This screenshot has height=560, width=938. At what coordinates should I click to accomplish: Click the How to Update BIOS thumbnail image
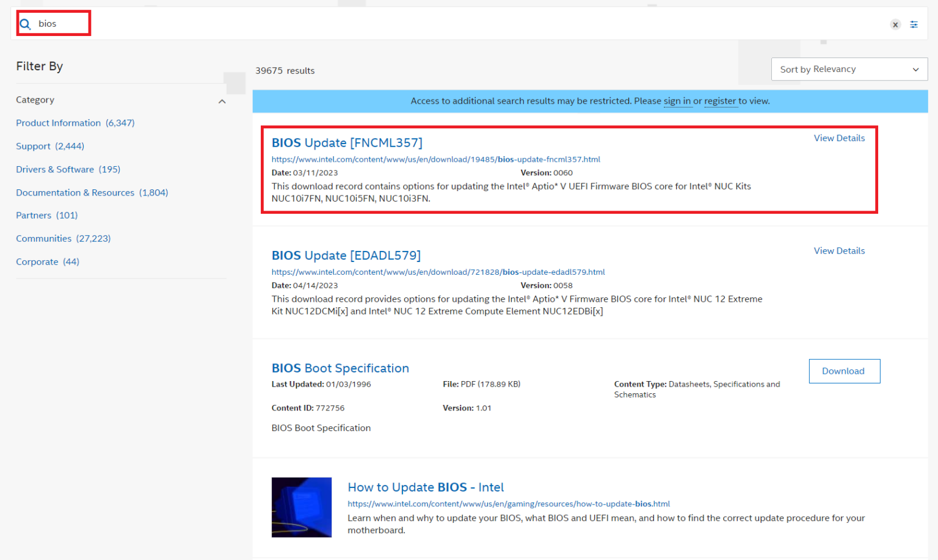point(301,507)
